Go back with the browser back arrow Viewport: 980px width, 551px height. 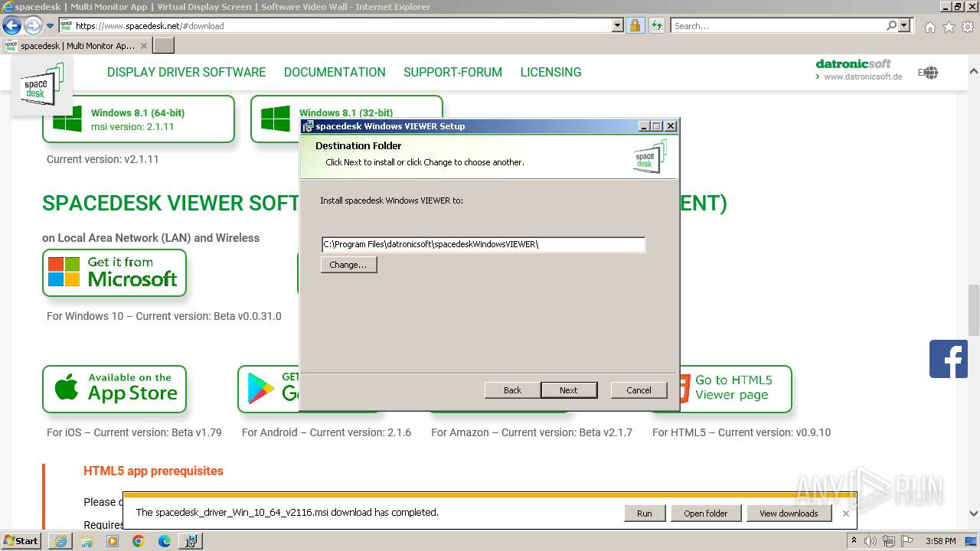coord(11,25)
